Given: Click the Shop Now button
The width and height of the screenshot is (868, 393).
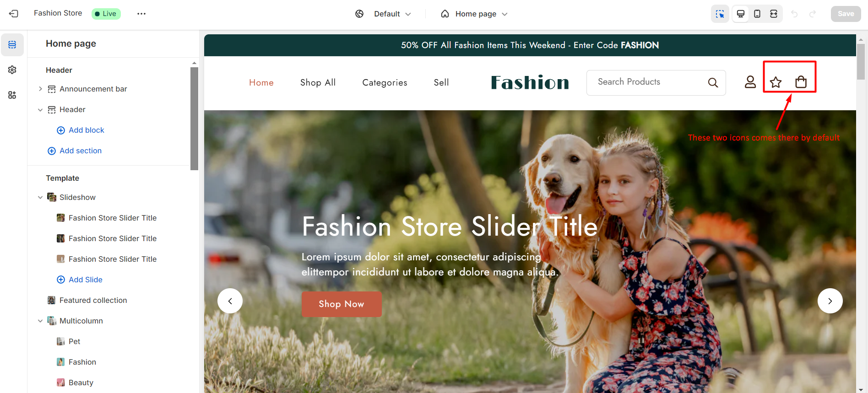Looking at the screenshot, I should point(342,304).
